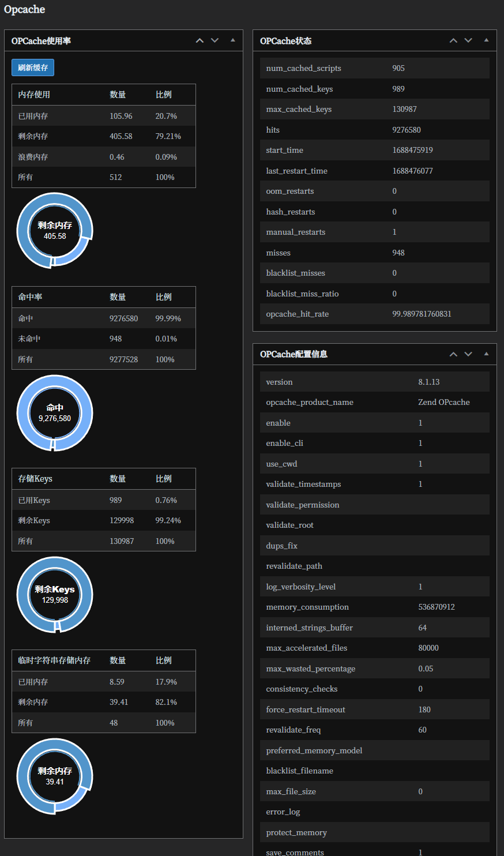The image size is (504, 856).
Task: Click the move-up arrow on OPCache配置信息 panel
Action: click(x=453, y=354)
